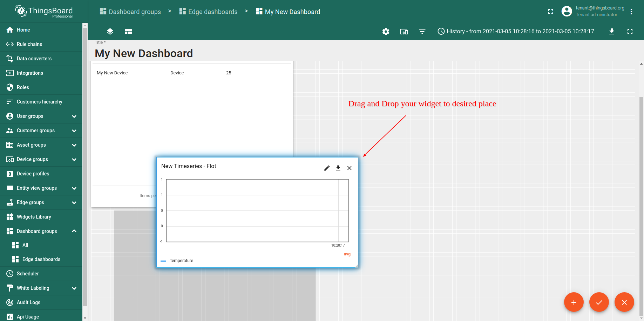Open the filters icon in toolbar

click(x=422, y=32)
